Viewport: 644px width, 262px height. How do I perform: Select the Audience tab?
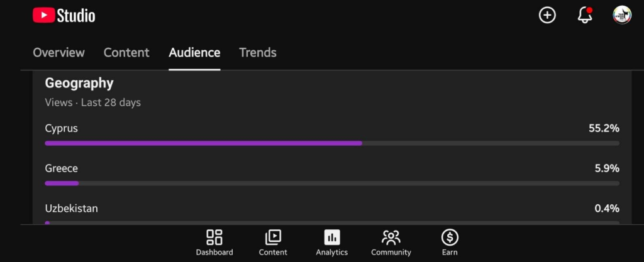(194, 53)
